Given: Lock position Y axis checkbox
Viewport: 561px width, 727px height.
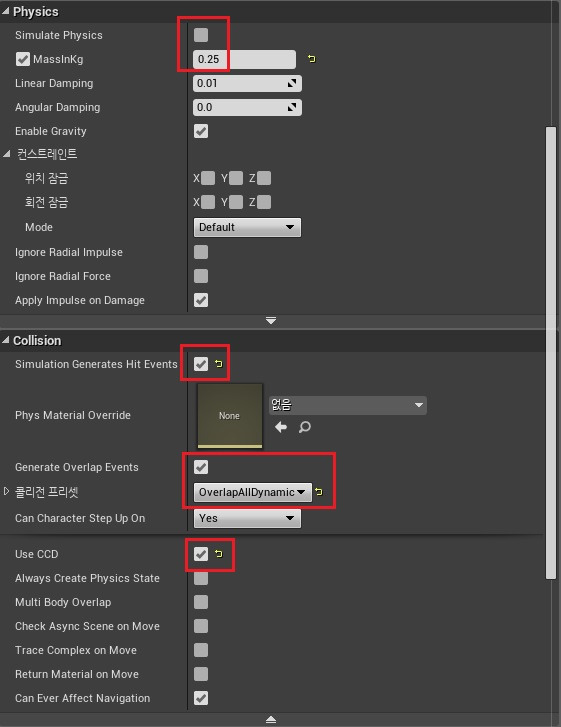Looking at the screenshot, I should pyautogui.click(x=236, y=178).
